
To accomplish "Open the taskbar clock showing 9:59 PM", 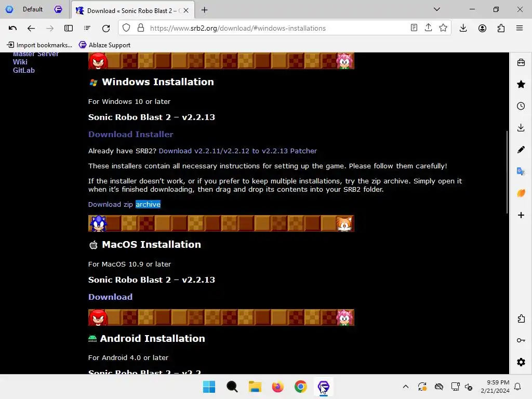I will (495, 387).
